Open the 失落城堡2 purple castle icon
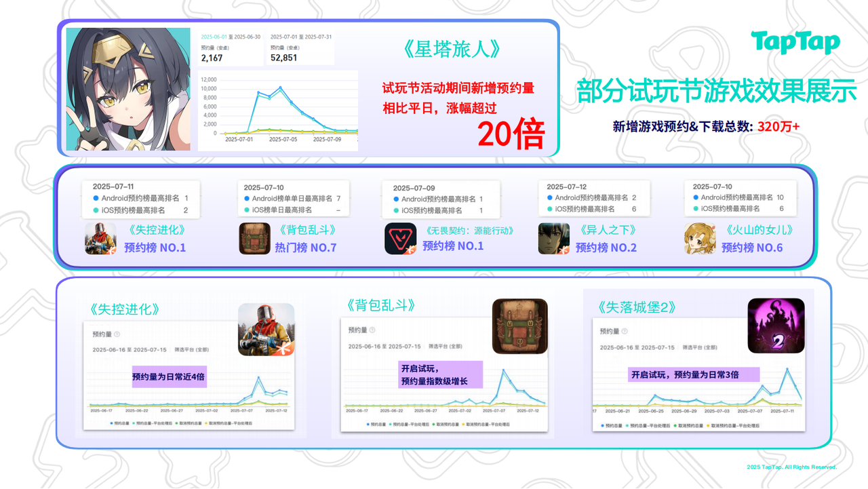Screen dimensions: 868x489 (x=776, y=326)
